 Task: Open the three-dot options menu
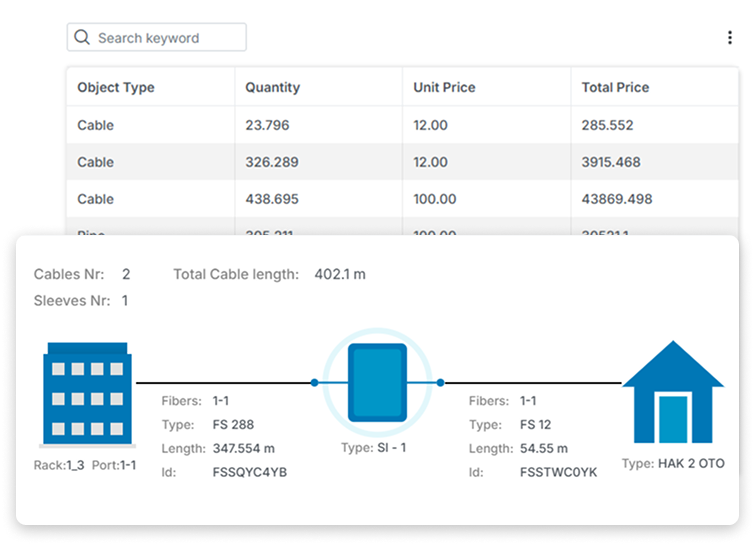click(729, 38)
